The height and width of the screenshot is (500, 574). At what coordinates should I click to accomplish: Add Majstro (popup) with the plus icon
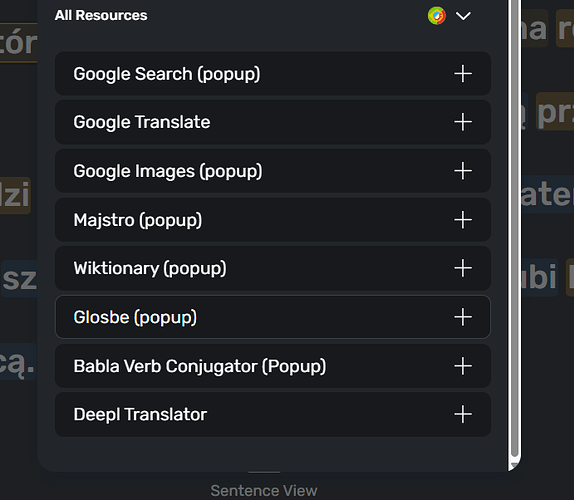[x=463, y=220]
